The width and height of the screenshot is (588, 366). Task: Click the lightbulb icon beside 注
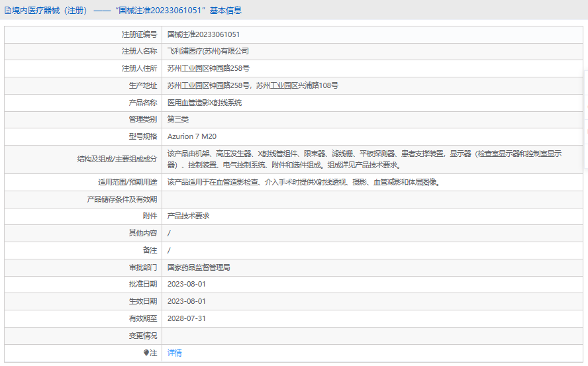[147, 353]
